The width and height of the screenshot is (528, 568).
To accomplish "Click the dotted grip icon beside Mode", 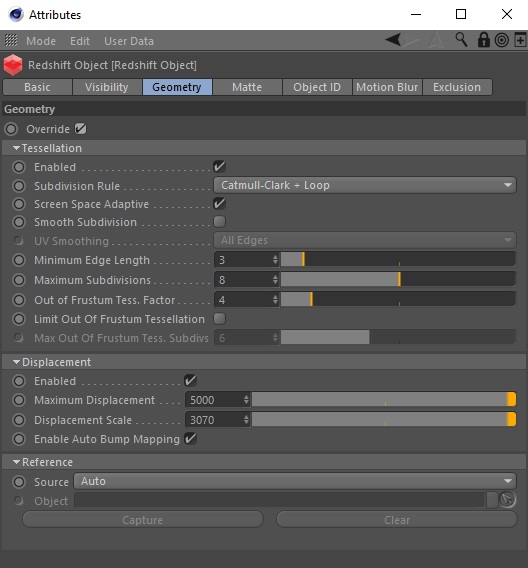I will coord(11,40).
